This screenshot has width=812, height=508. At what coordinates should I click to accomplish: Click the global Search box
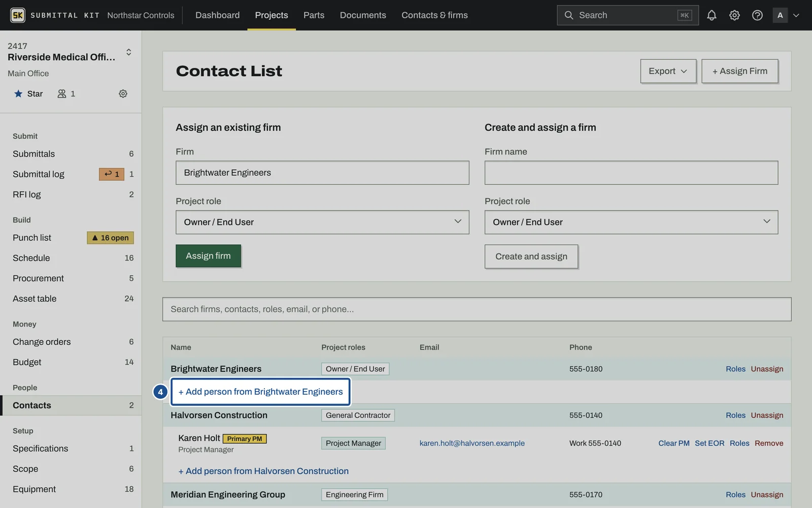627,15
